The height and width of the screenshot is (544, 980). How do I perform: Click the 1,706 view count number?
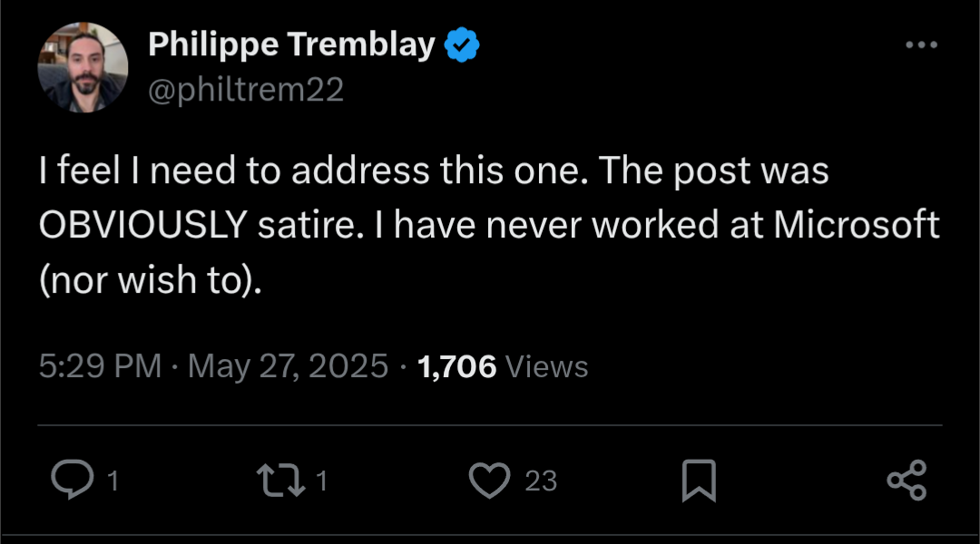456,366
